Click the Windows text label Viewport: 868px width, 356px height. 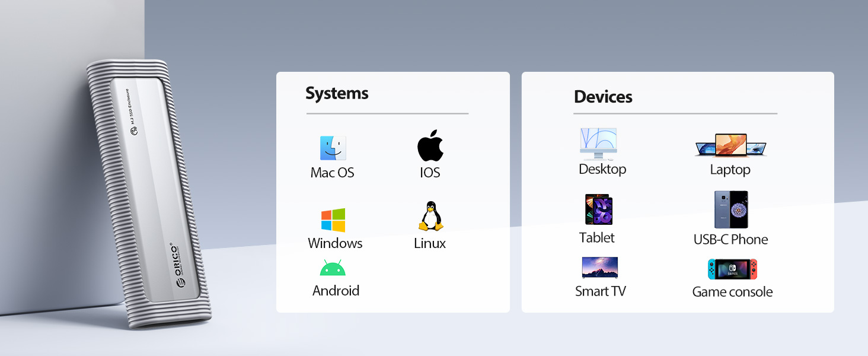(335, 243)
